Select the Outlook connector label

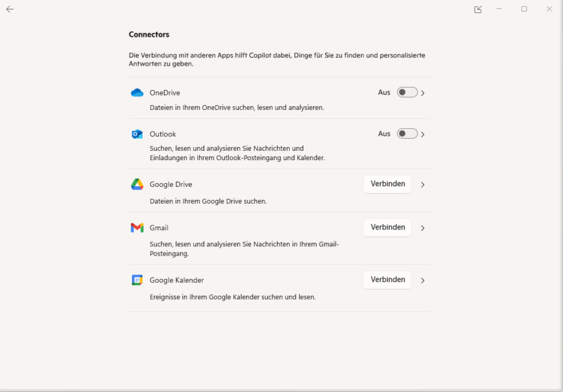[163, 134]
